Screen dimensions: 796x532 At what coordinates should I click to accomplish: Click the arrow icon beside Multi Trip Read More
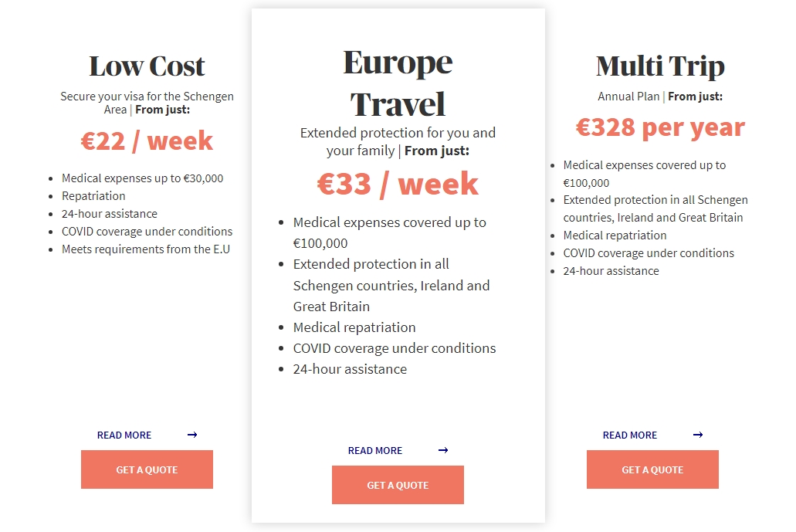tap(698, 435)
